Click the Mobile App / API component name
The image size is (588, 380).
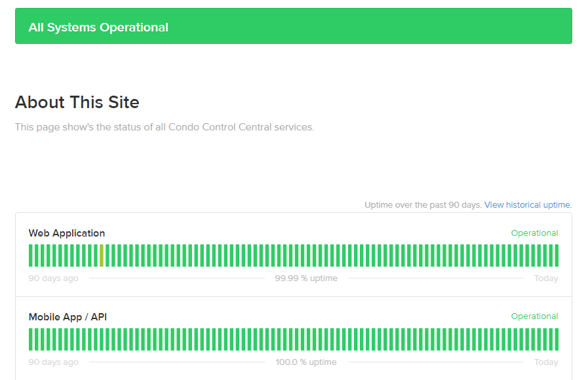point(68,317)
